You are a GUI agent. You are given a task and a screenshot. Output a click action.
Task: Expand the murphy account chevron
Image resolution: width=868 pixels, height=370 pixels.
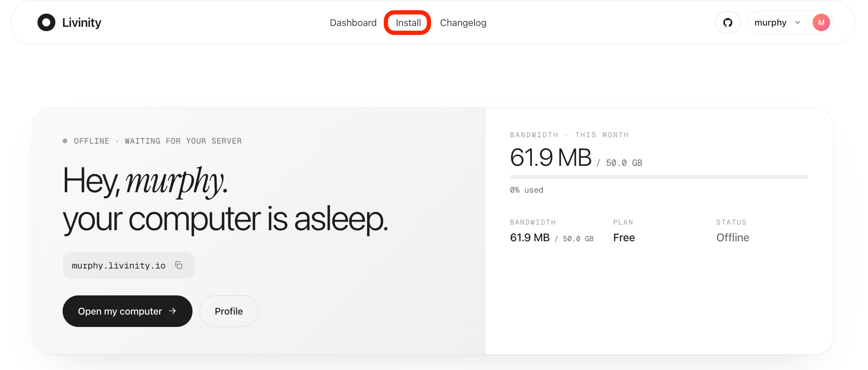[x=798, y=23]
